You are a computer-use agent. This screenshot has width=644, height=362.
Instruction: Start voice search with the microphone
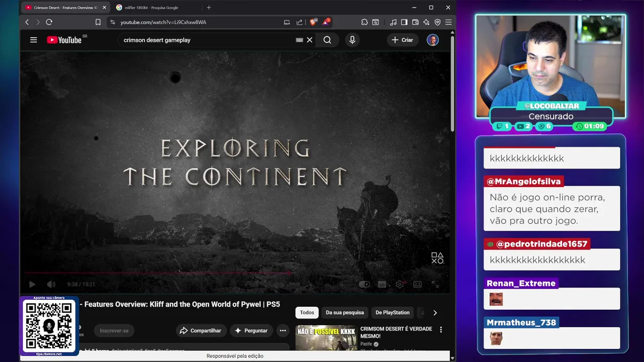[x=352, y=40]
